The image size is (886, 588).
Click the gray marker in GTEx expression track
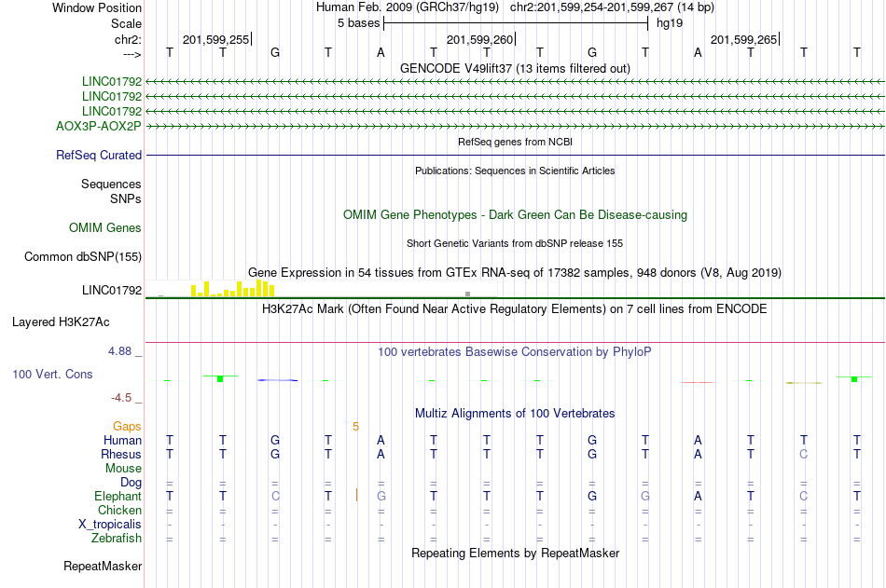click(467, 294)
